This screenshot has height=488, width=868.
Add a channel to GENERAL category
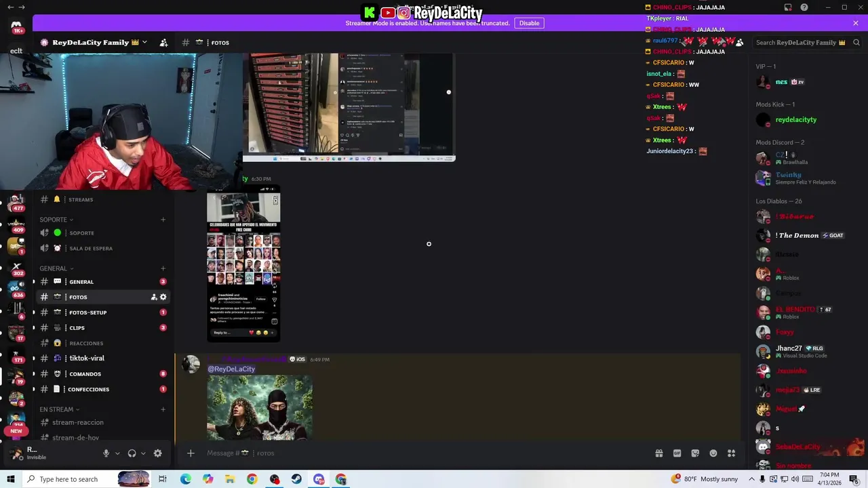(163, 268)
